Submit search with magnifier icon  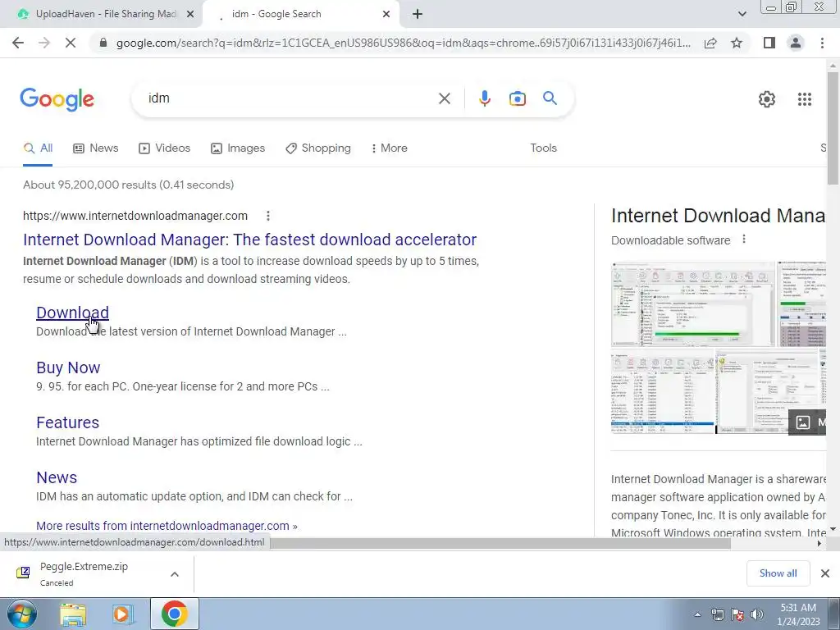(550, 98)
